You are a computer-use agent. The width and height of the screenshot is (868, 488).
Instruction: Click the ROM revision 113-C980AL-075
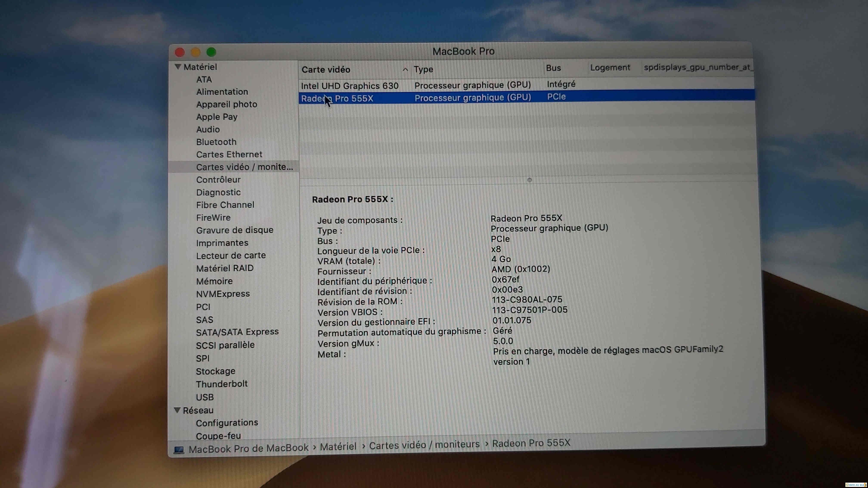click(x=527, y=299)
